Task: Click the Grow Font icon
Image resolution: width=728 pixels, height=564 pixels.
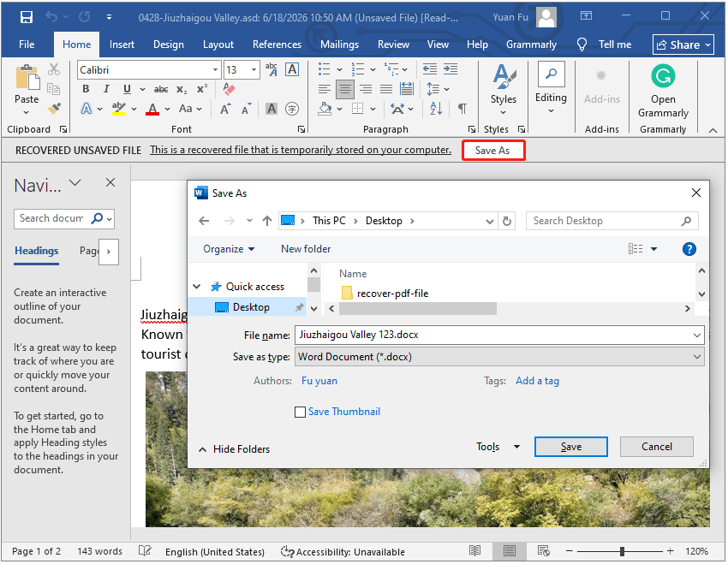Action: point(225,109)
